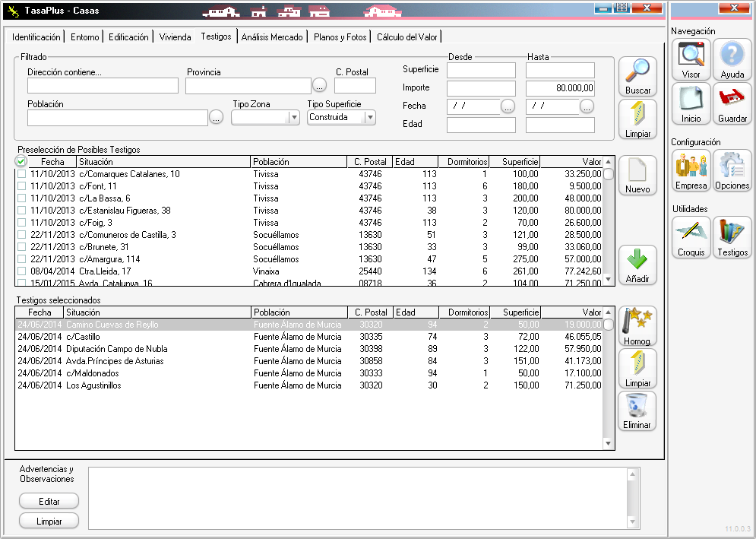756x539 pixels.
Task: Go to the Cálculo del Valor tab
Action: 407,37
